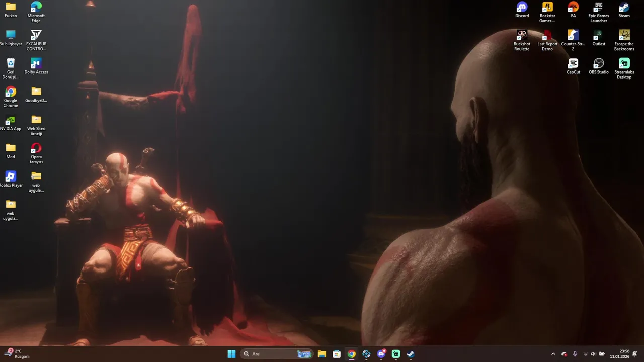Open File Explorer from taskbar
This screenshot has width=644, height=362.
point(322,354)
